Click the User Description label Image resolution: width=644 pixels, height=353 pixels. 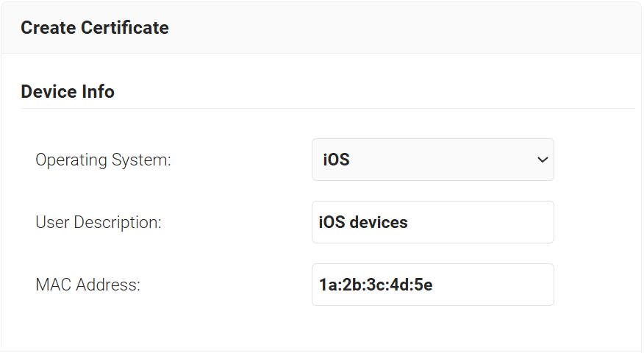tap(99, 222)
